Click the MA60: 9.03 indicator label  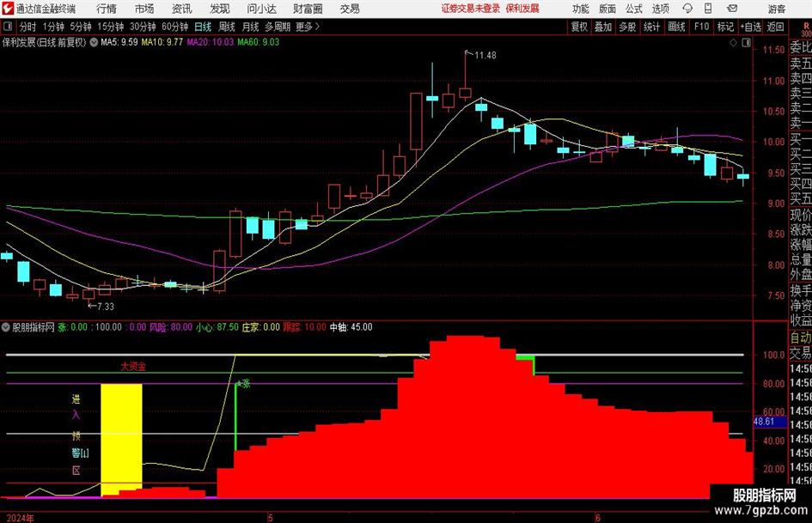[259, 42]
